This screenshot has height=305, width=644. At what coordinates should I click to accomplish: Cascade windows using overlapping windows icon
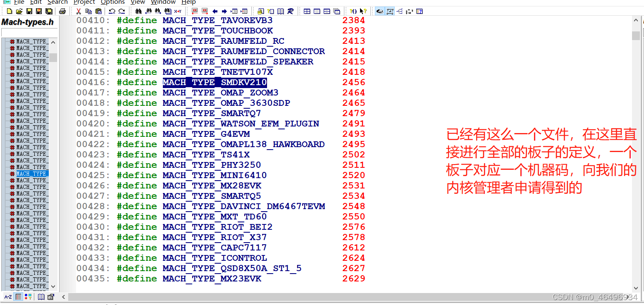point(336,11)
